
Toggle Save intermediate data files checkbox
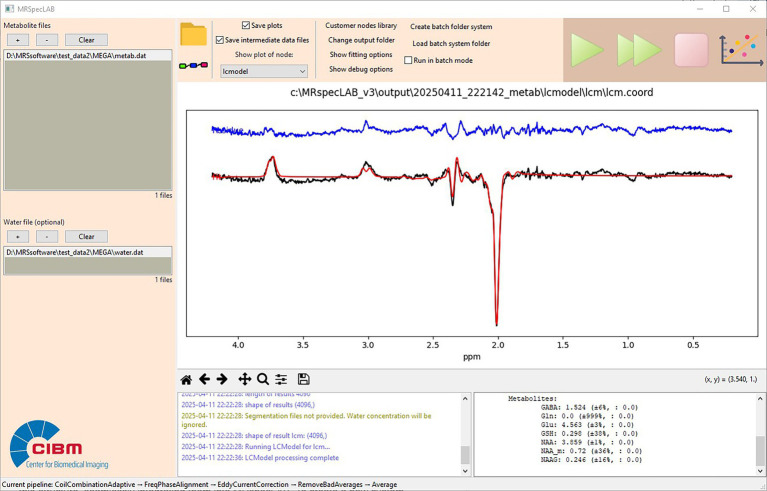pos(220,40)
